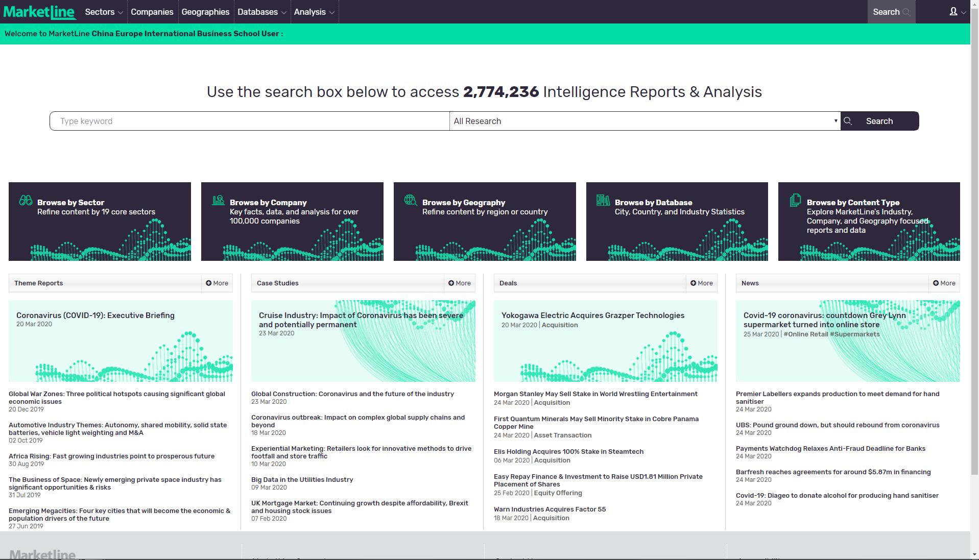Open Barfresh $5.87m financing news
Screen dimensions: 979x560
click(833, 472)
